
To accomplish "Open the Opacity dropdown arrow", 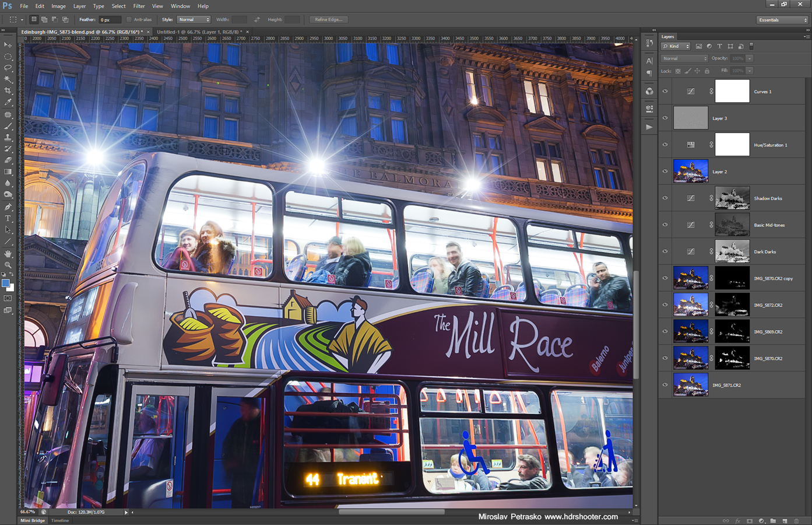I will click(x=751, y=58).
